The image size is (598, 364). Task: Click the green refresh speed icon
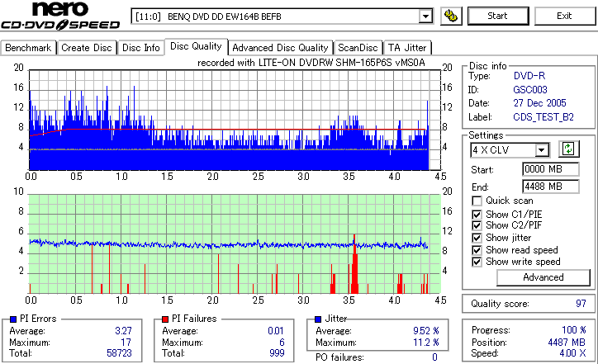[x=568, y=149]
